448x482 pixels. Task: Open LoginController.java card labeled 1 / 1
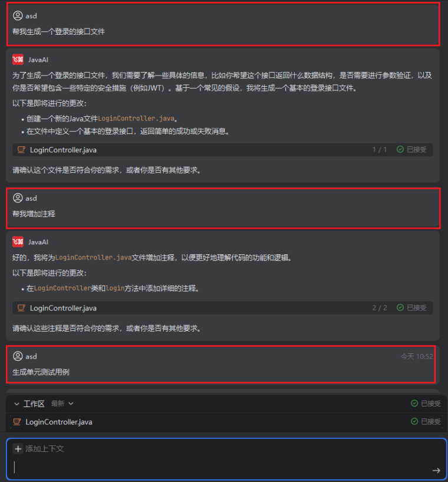[223, 150]
